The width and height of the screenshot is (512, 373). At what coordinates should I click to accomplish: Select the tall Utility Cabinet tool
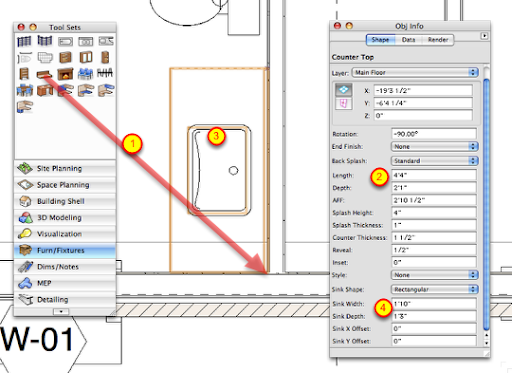pyautogui.click(x=105, y=57)
